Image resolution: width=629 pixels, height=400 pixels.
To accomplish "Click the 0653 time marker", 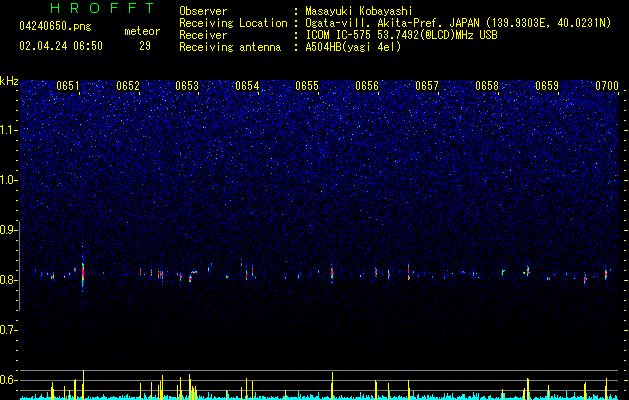I will pyautogui.click(x=187, y=86).
